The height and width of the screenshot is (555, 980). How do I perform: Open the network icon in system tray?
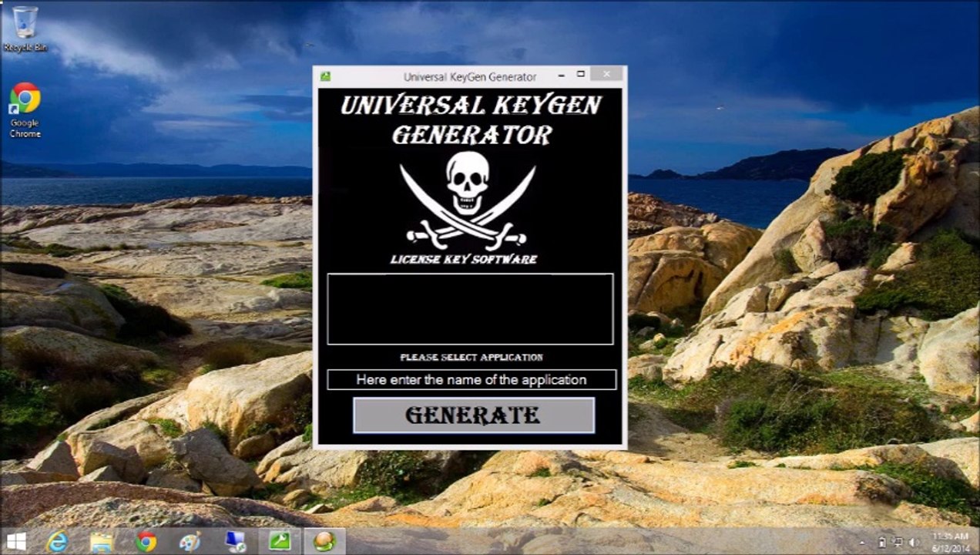click(x=898, y=542)
